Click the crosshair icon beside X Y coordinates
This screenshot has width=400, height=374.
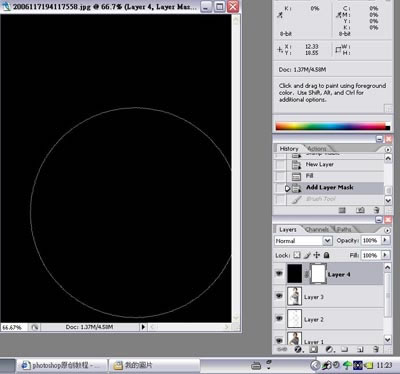click(x=280, y=50)
